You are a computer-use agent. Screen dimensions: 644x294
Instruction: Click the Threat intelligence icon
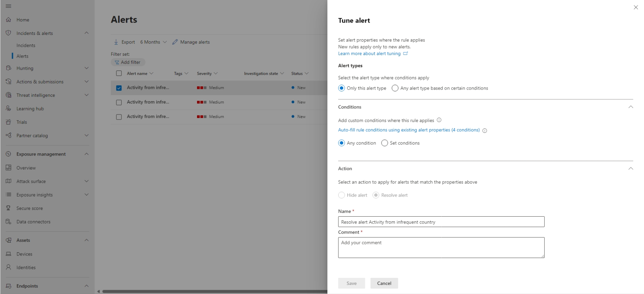tap(8, 95)
